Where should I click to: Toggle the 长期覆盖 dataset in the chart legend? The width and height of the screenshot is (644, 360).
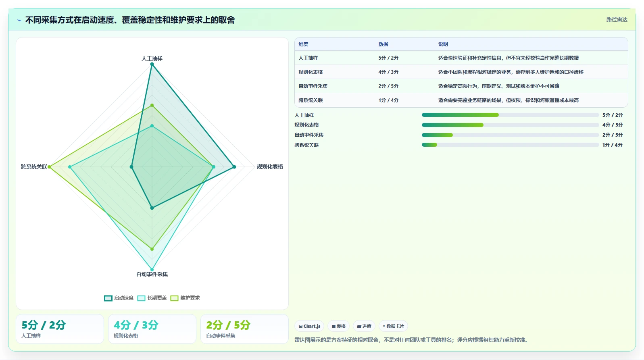click(152, 298)
